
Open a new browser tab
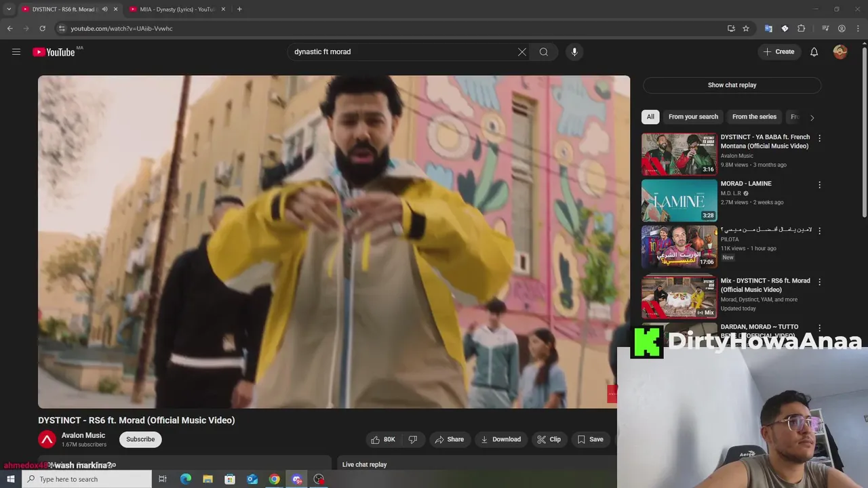pyautogui.click(x=239, y=9)
